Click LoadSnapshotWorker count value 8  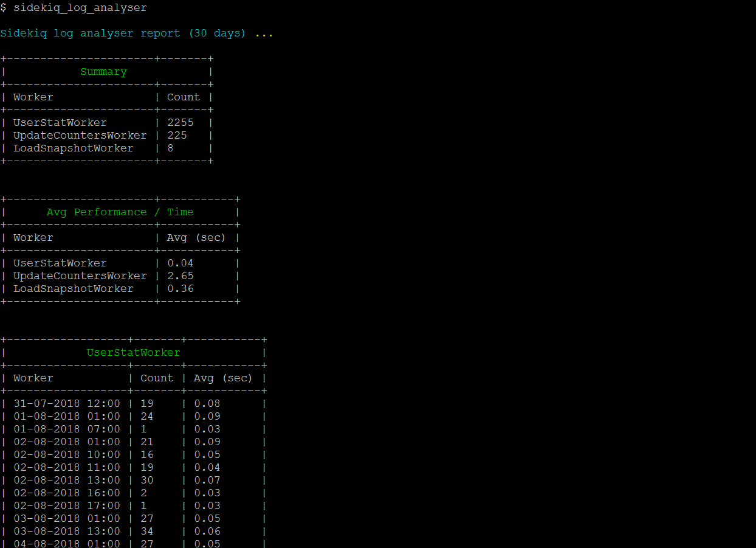tap(170, 148)
